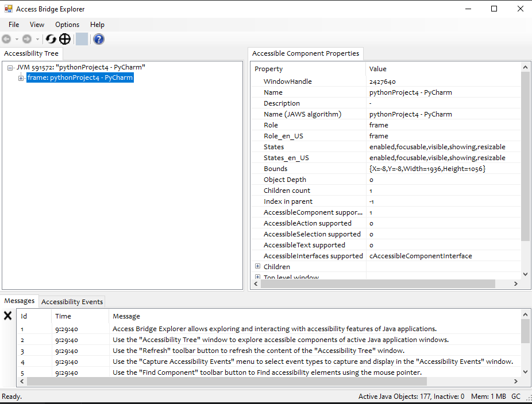Click messages panel scroll up arrow

click(525, 314)
